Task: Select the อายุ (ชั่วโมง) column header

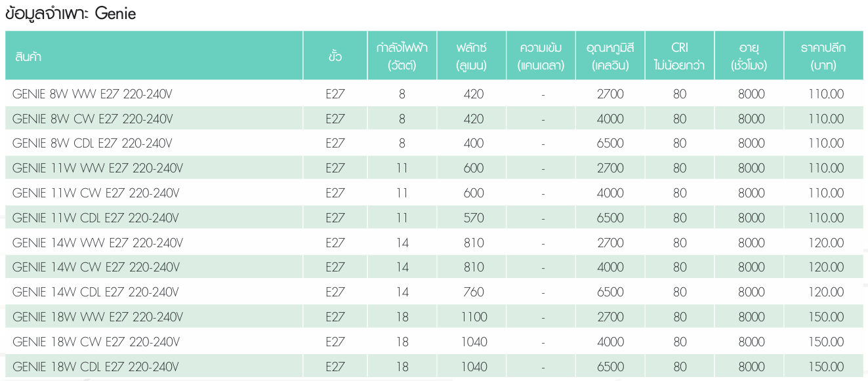Action: coord(749,56)
